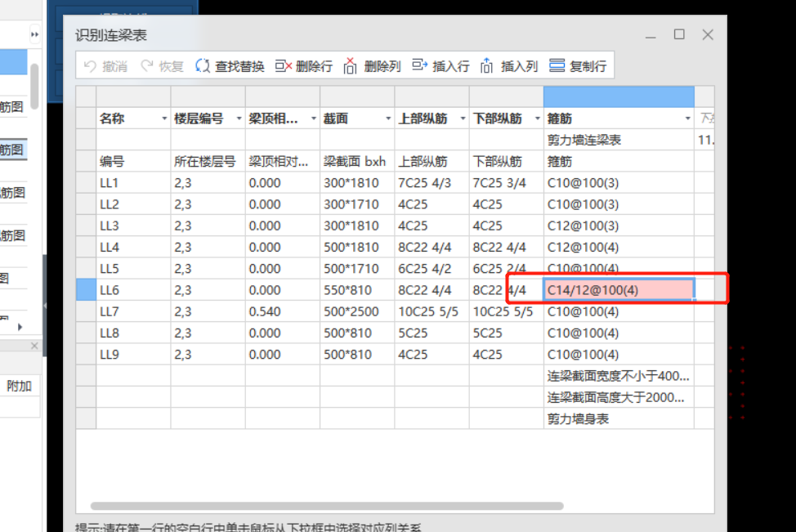This screenshot has height=532, width=796.
Task: Open find and replace (查找替换)
Action: 230,66
